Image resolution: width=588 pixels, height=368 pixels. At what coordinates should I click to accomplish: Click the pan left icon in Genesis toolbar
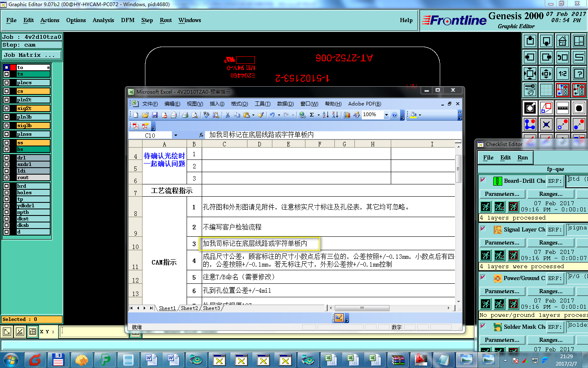(530, 57)
